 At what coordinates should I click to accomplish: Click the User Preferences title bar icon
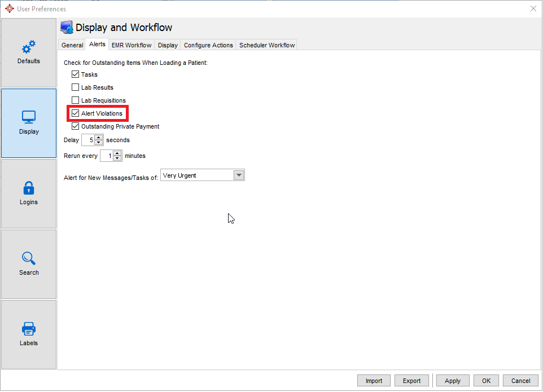pyautogui.click(x=8, y=8)
